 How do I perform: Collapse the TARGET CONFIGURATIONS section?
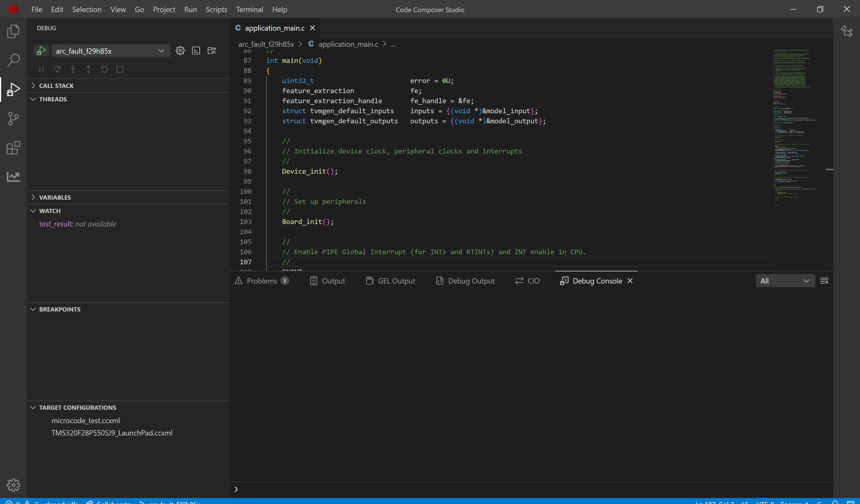(128, 408)
